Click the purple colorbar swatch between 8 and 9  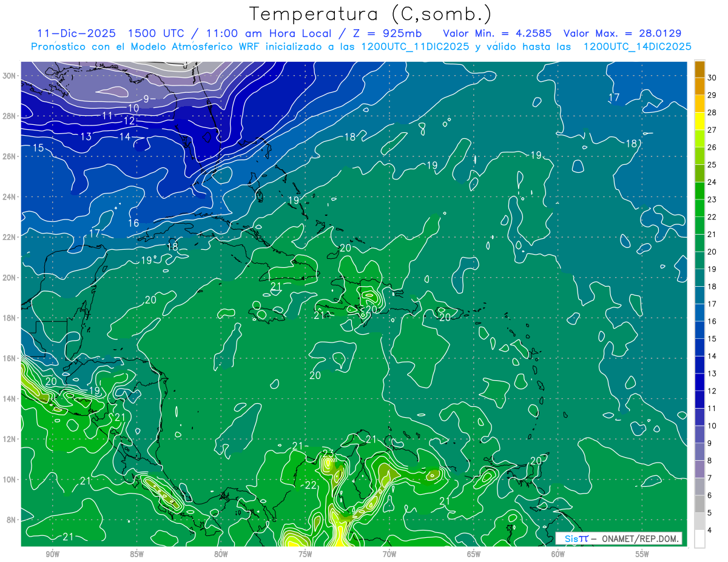pyautogui.click(x=699, y=452)
